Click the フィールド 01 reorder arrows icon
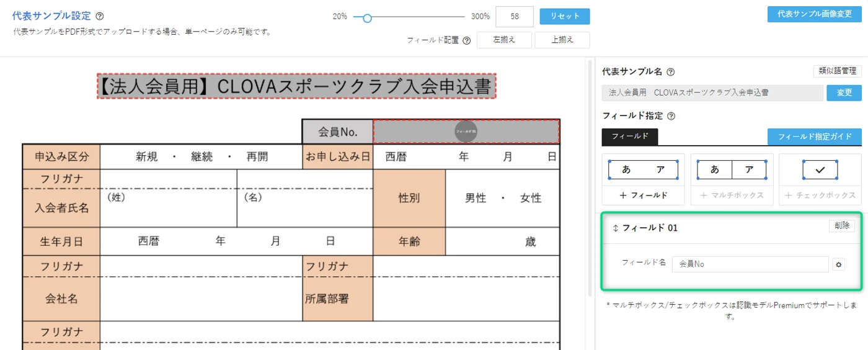The height and width of the screenshot is (350, 868). (x=616, y=228)
